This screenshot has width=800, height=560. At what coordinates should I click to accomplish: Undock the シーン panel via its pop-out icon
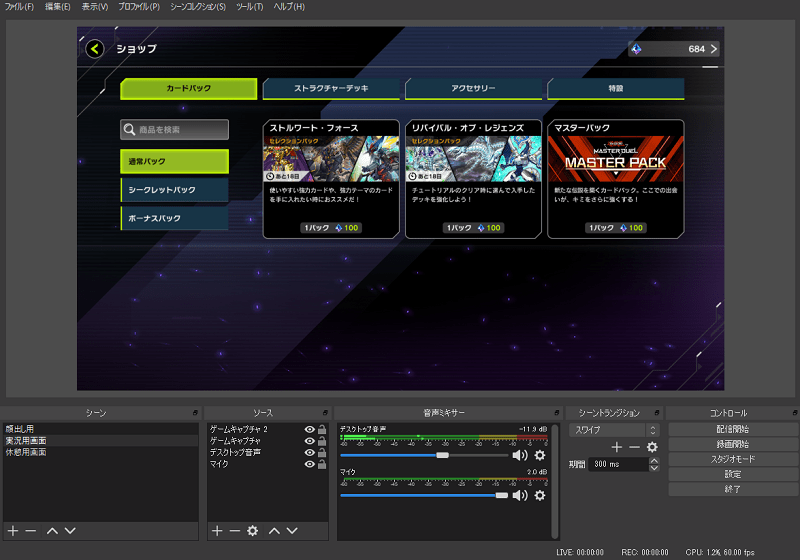(x=195, y=413)
